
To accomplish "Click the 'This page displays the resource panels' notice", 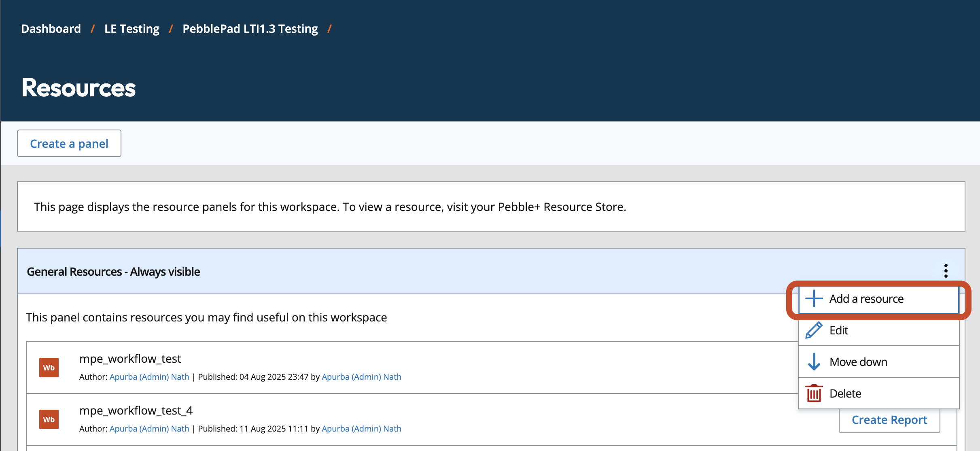I will (330, 207).
